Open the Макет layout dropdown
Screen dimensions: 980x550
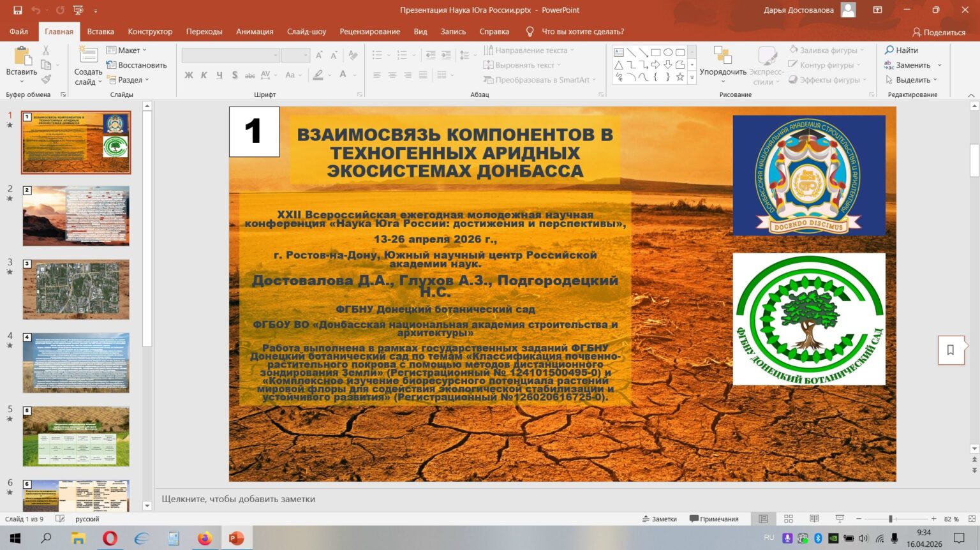(127, 50)
